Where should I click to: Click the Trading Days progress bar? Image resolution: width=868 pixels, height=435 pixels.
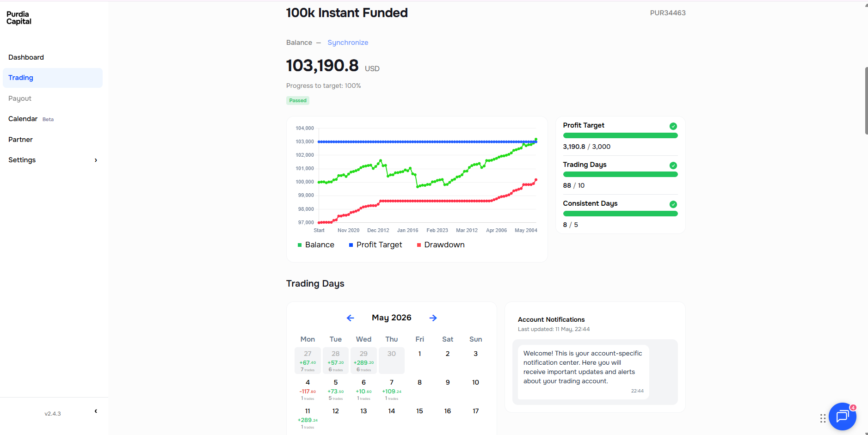pyautogui.click(x=620, y=175)
